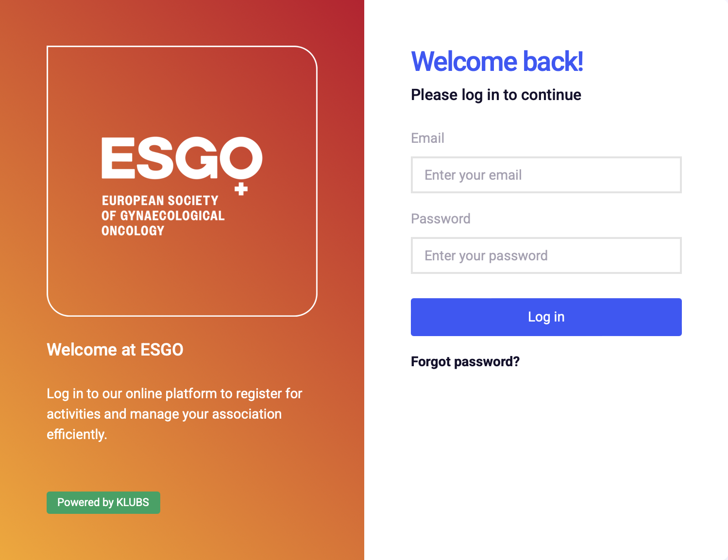The height and width of the screenshot is (560, 728).
Task: Click the paragraph about registering for activities
Action: tap(174, 413)
